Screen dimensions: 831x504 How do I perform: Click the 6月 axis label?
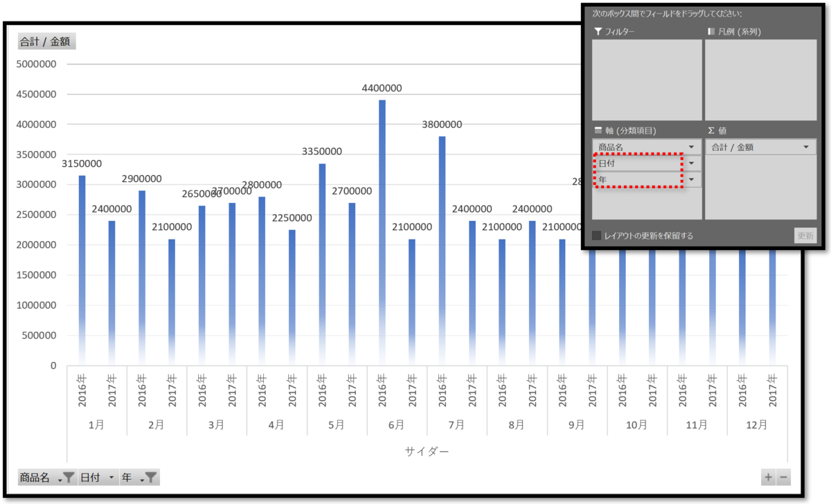(397, 425)
